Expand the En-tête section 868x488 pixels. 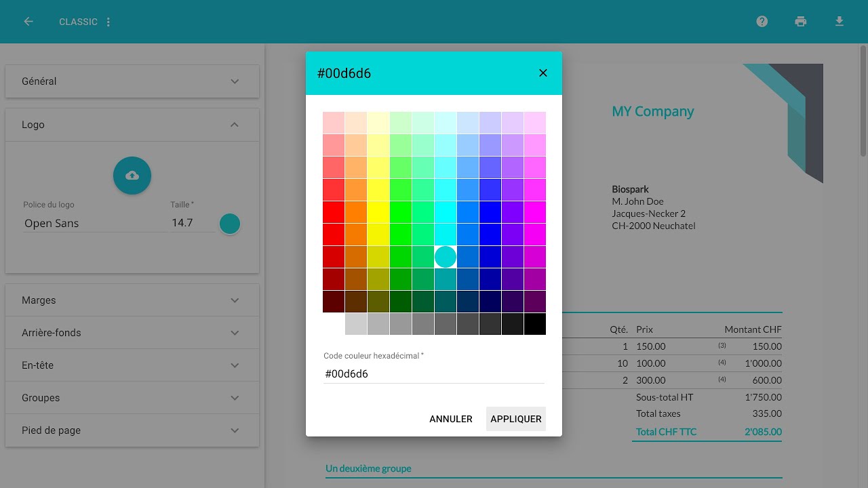tap(132, 365)
